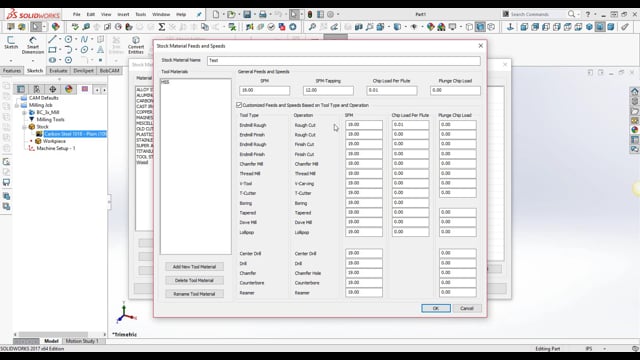Select the Line sketch tool

[52, 39]
